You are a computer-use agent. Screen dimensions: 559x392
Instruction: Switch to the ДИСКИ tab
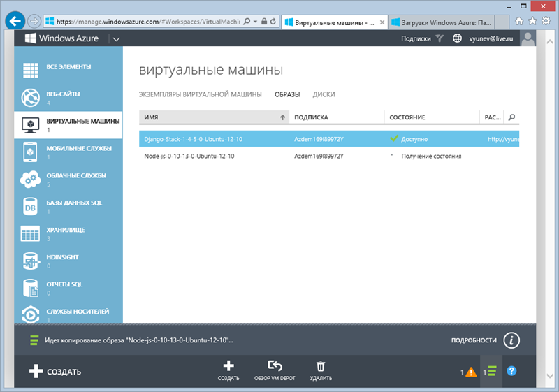[x=324, y=94]
